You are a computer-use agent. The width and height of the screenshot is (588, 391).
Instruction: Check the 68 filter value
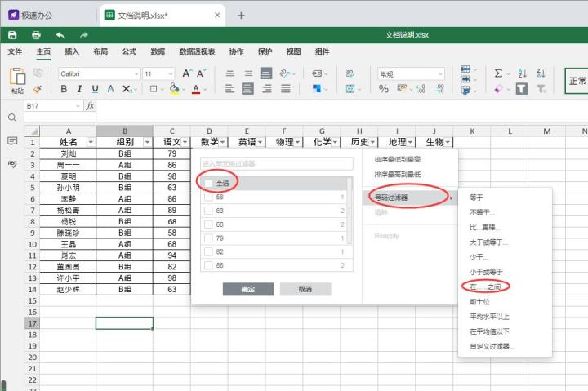click(x=208, y=224)
